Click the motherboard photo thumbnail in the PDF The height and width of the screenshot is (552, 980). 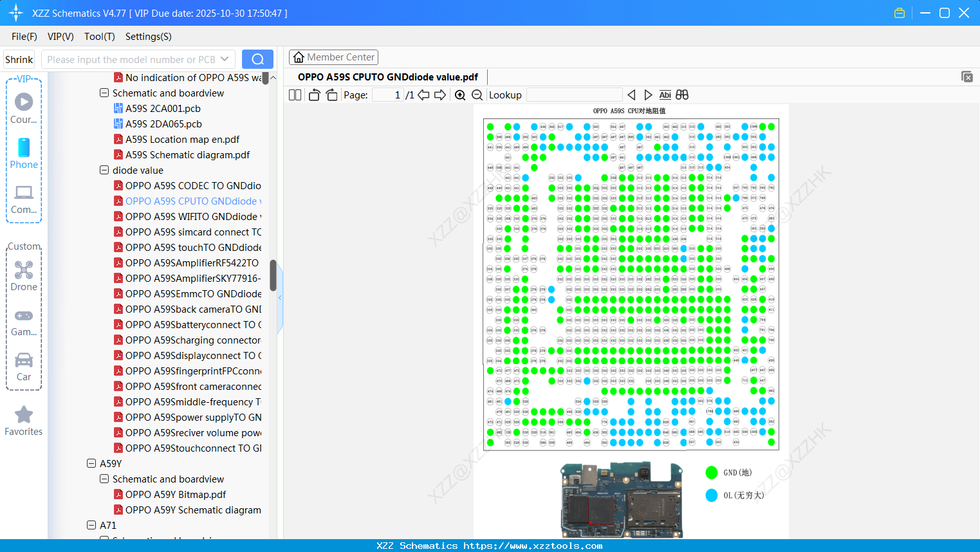click(622, 500)
